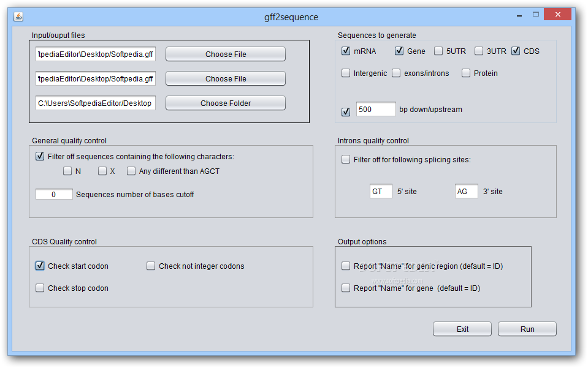Minimize the gff2sequence window

[519, 15]
